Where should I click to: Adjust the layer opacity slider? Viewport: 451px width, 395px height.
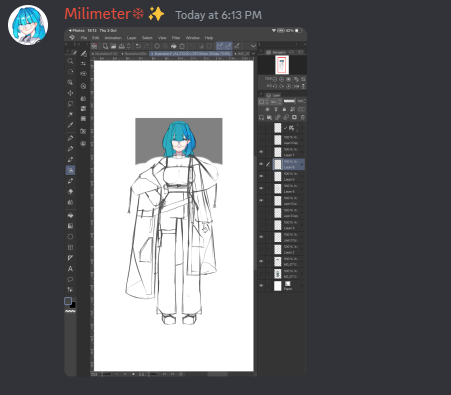tap(289, 101)
